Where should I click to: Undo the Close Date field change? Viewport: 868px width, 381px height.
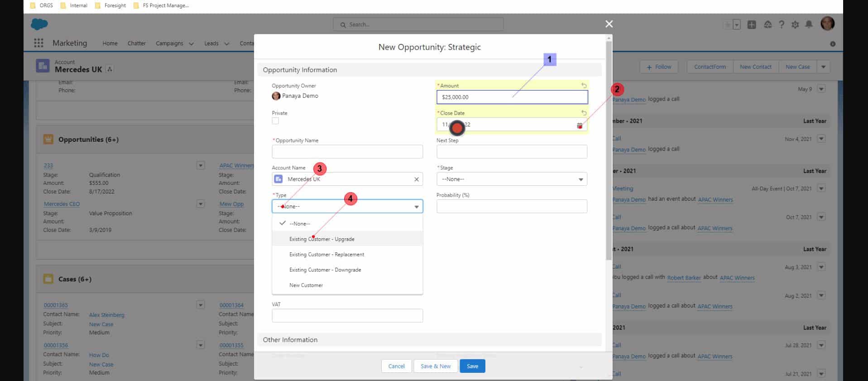pyautogui.click(x=584, y=113)
